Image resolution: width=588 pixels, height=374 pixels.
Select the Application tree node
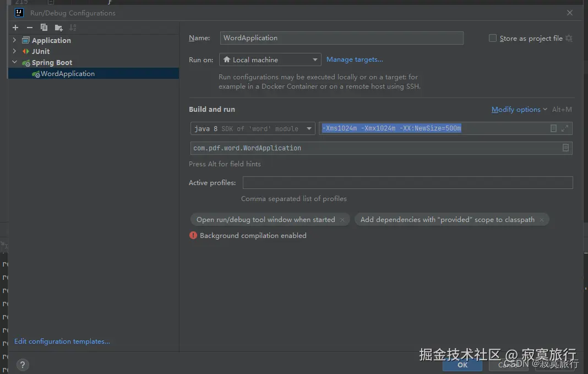pos(51,40)
